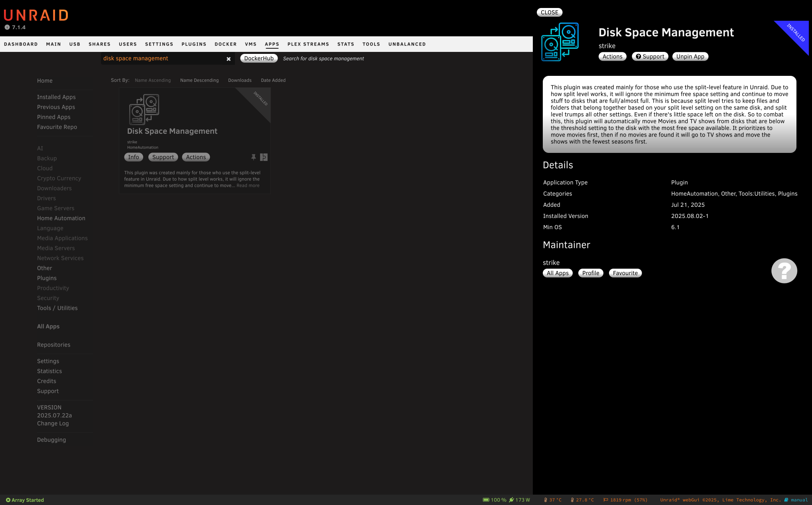Mark strike as Favourite
Image resolution: width=812 pixels, height=505 pixels.
click(625, 273)
